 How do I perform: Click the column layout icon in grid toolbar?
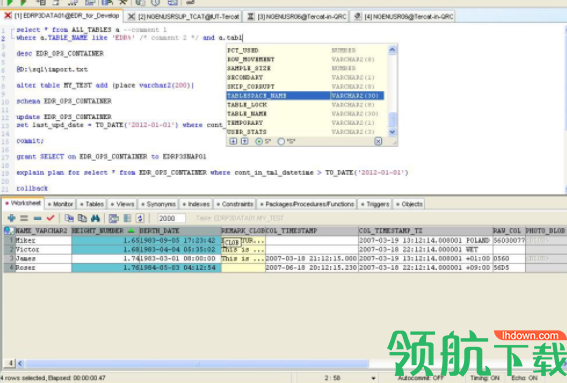pyautogui.click(x=127, y=218)
